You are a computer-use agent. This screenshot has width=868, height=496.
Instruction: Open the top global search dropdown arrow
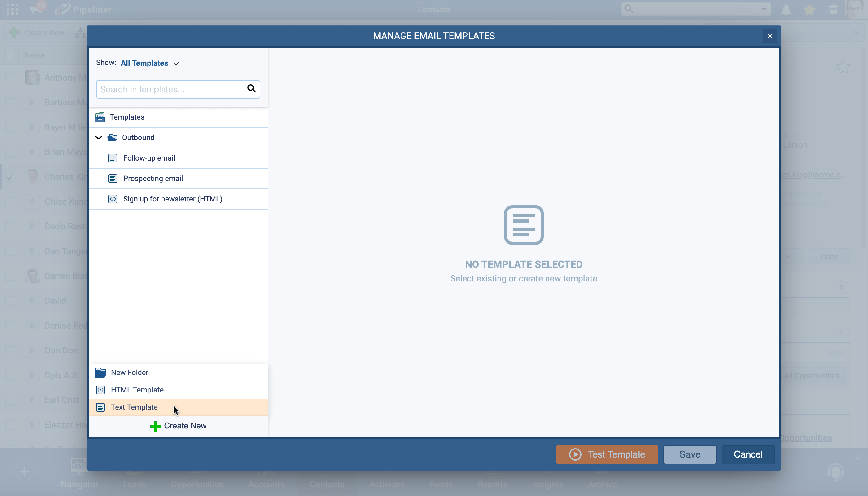point(764,10)
